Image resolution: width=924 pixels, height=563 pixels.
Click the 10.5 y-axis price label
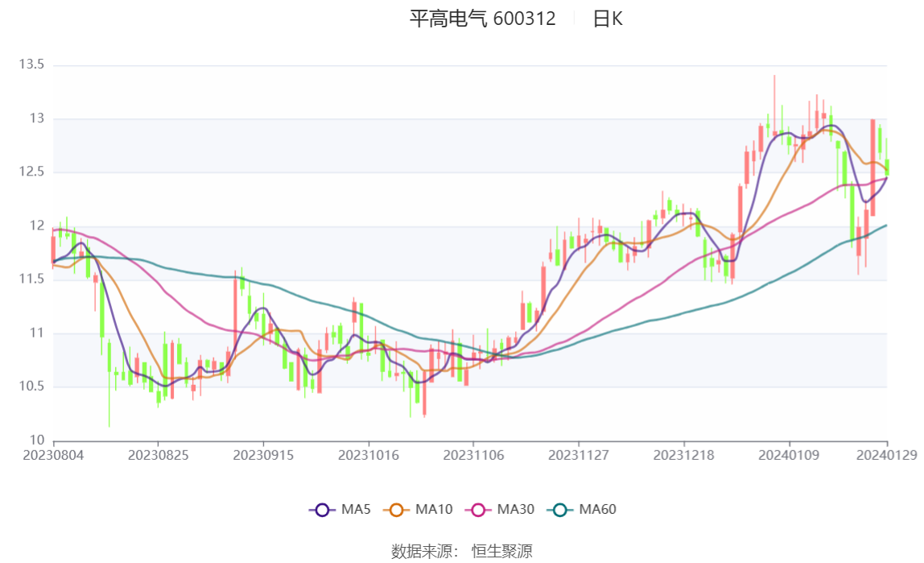click(x=32, y=386)
